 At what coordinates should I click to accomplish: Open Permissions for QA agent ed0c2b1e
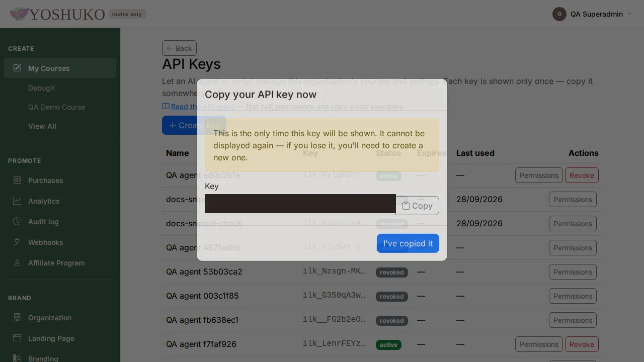point(539,175)
